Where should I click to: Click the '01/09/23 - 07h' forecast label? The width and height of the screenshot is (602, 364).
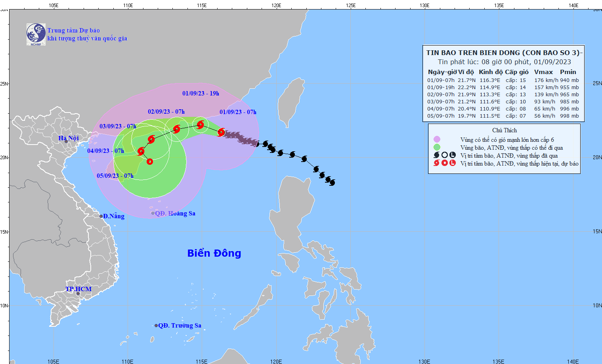click(x=238, y=112)
